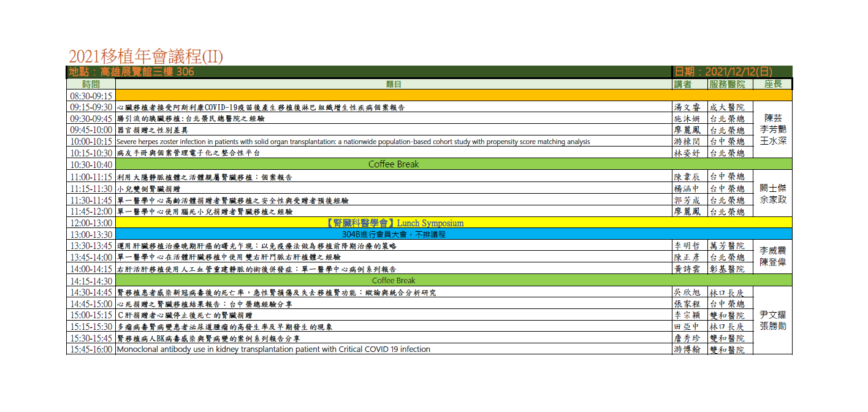Click the topic '器官捐贈之性別差異'
The image size is (868, 412).
[153, 130]
